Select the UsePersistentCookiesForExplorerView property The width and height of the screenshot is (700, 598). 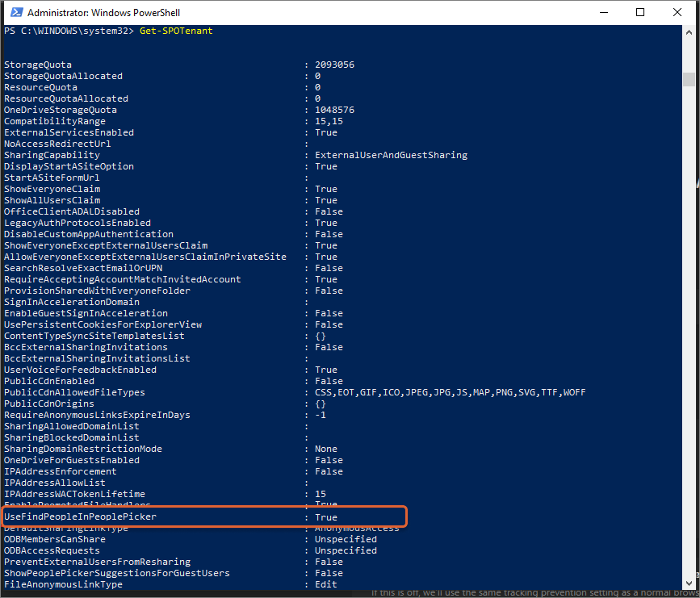103,324
